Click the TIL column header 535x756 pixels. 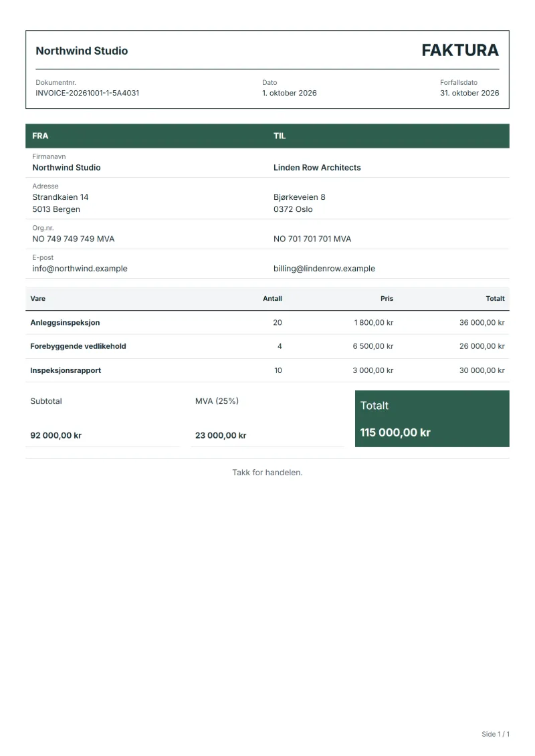[x=280, y=136]
